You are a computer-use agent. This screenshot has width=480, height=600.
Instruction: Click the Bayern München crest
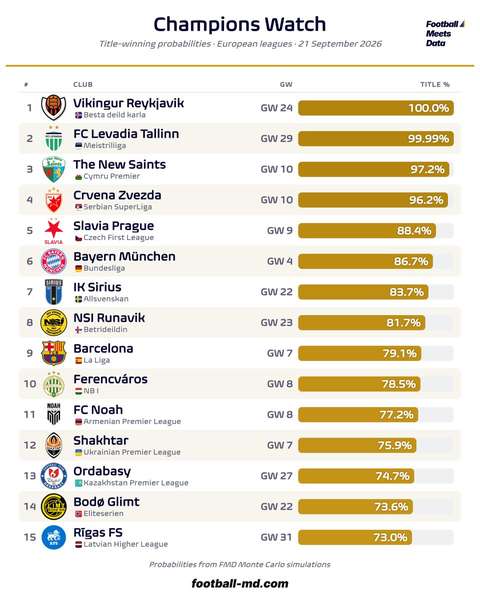(54, 261)
